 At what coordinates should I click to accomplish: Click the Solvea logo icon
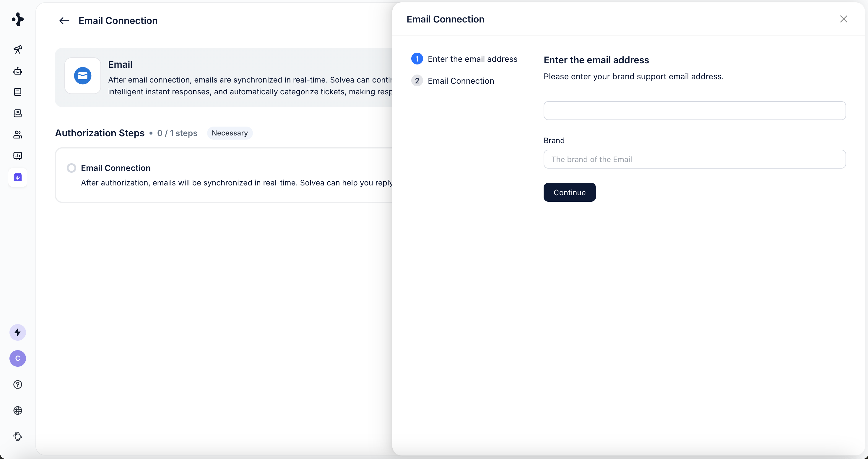coord(17,19)
